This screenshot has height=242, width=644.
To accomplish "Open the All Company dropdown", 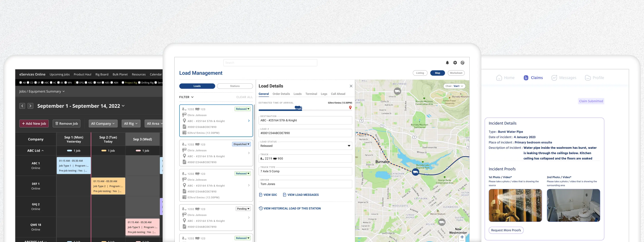I will (x=103, y=123).
